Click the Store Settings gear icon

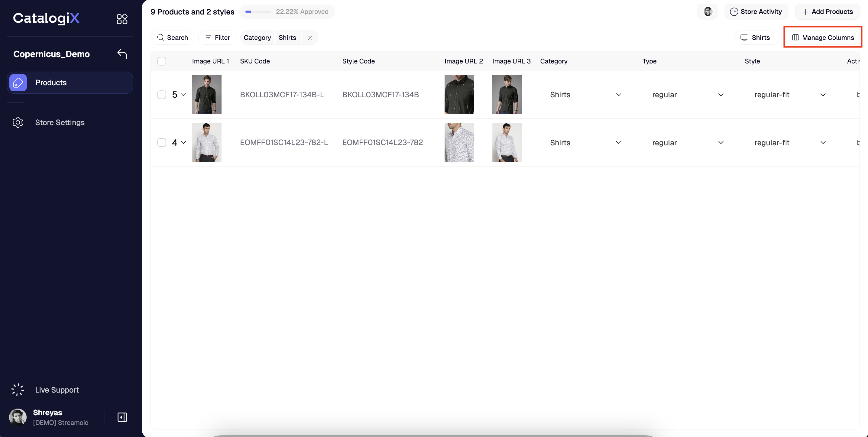[x=18, y=122]
